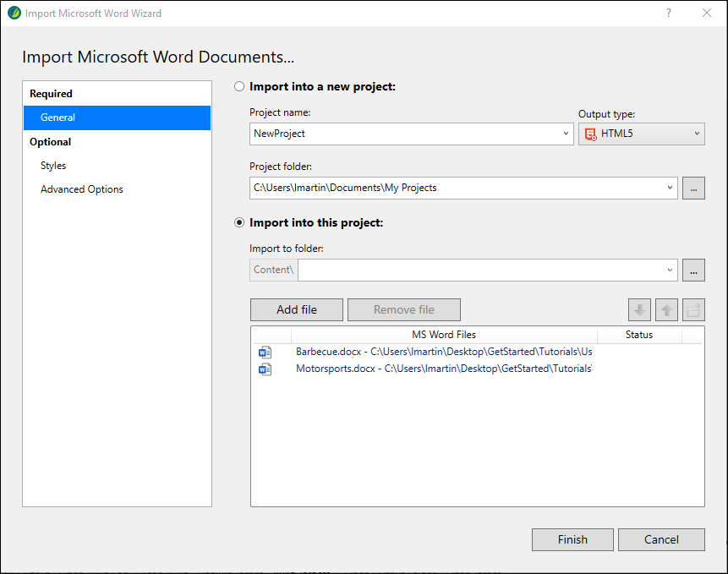Select the Motorsports.docx Word file icon

point(265,369)
